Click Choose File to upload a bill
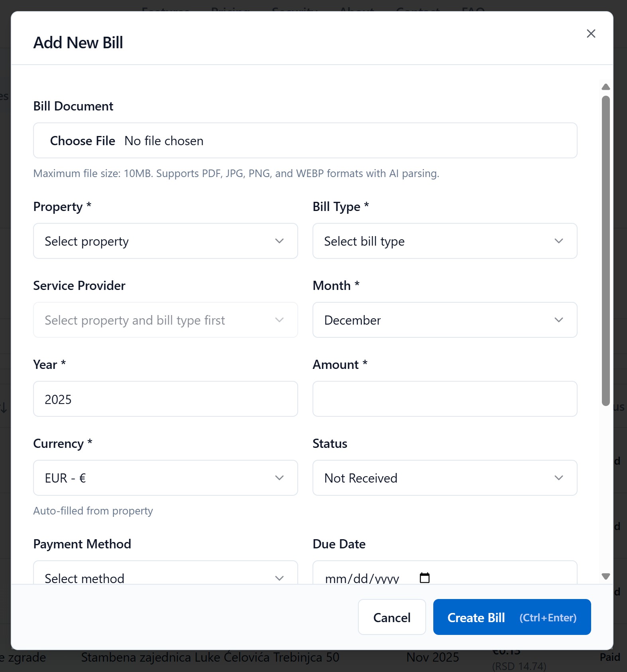Image resolution: width=627 pixels, height=672 pixels. click(83, 140)
